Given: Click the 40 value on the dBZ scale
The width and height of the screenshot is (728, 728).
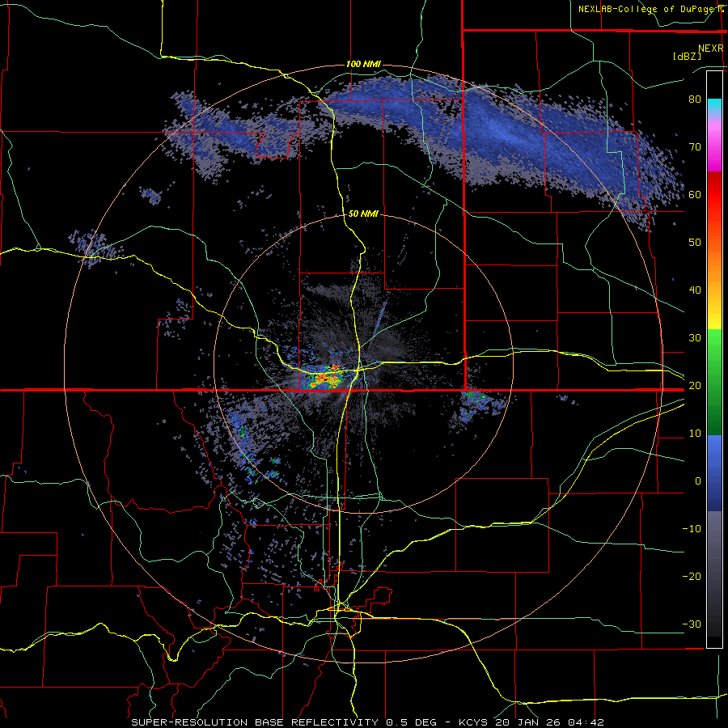Looking at the screenshot, I should pos(695,290).
